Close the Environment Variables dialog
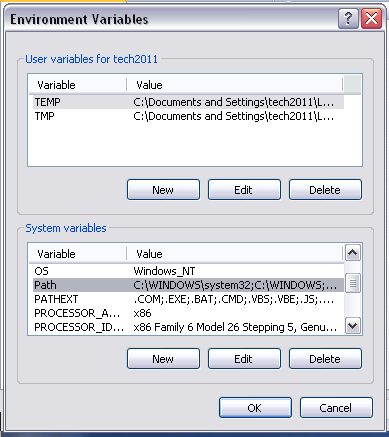This screenshot has width=389, height=437. (x=371, y=19)
